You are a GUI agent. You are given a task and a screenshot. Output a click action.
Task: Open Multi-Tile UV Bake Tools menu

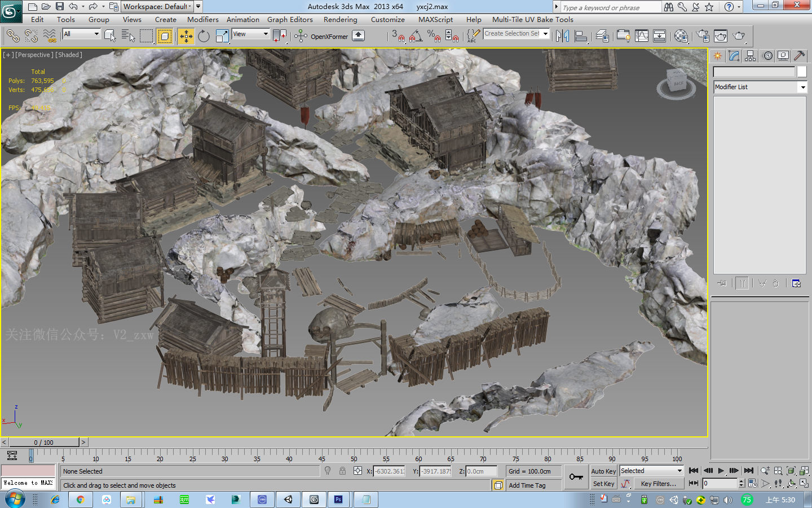pyautogui.click(x=532, y=19)
